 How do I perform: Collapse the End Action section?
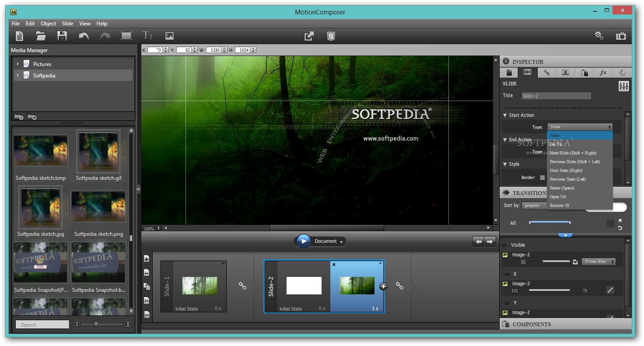(x=505, y=140)
